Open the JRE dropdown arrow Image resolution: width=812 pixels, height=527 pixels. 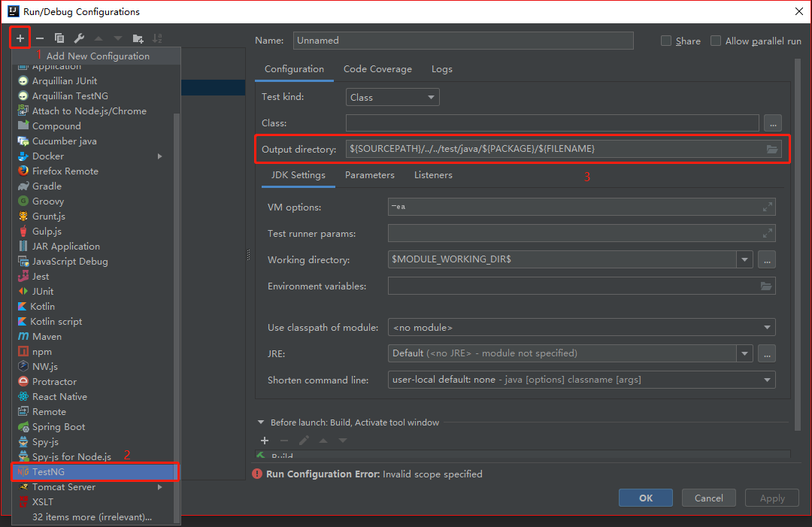click(744, 353)
